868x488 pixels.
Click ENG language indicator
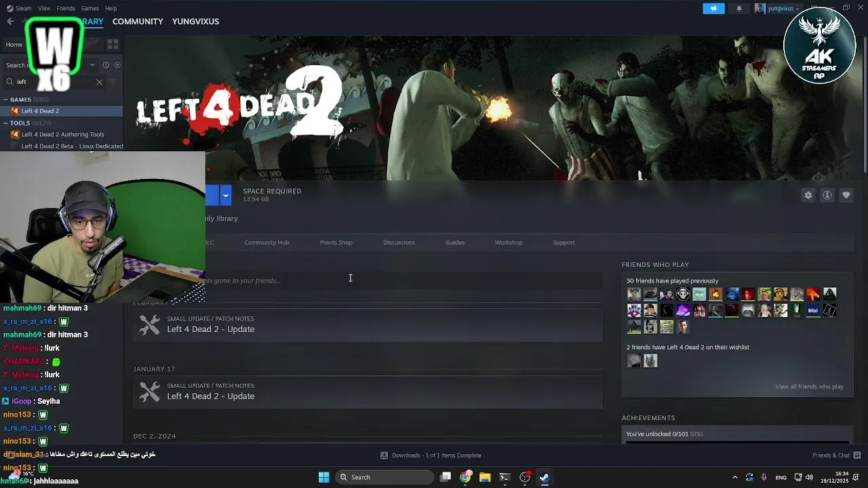tap(781, 477)
